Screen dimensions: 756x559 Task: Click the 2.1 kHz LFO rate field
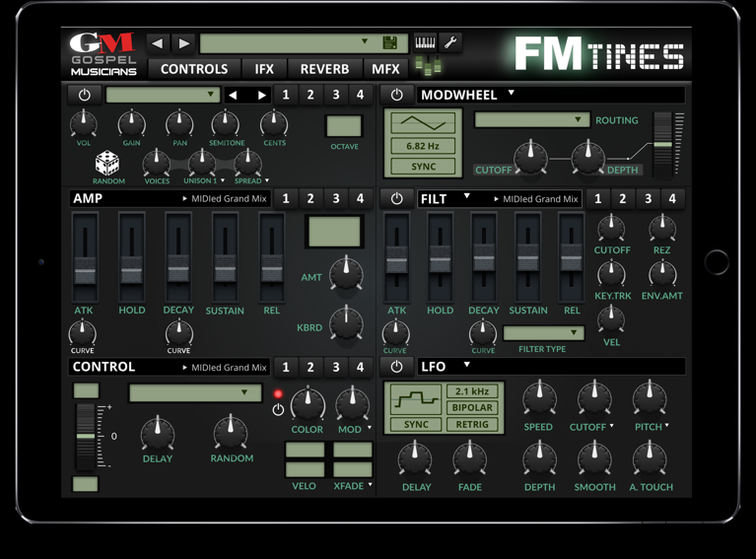coord(472,391)
